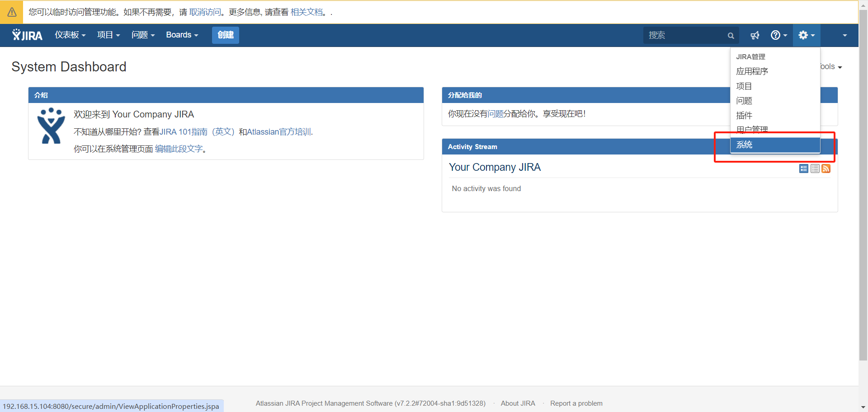Open the About JIRA footer link
The width and height of the screenshot is (868, 412).
point(518,403)
